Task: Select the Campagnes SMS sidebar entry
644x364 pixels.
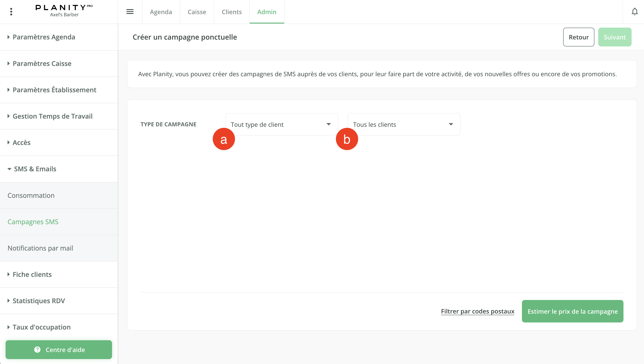Action: (x=33, y=222)
